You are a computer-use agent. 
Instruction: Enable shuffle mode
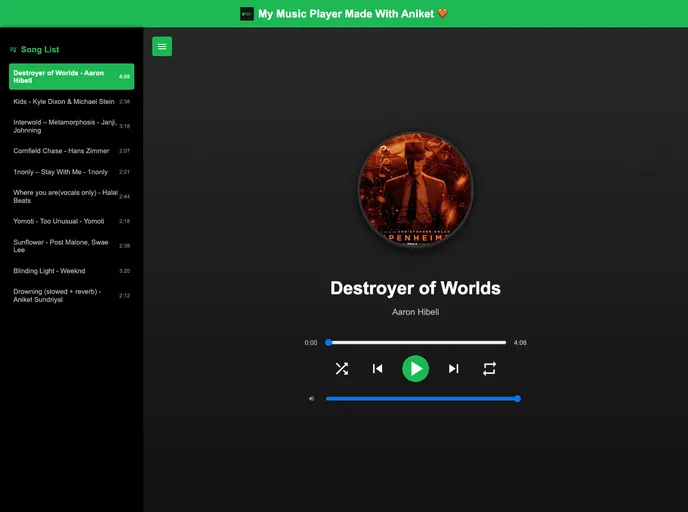[342, 369]
